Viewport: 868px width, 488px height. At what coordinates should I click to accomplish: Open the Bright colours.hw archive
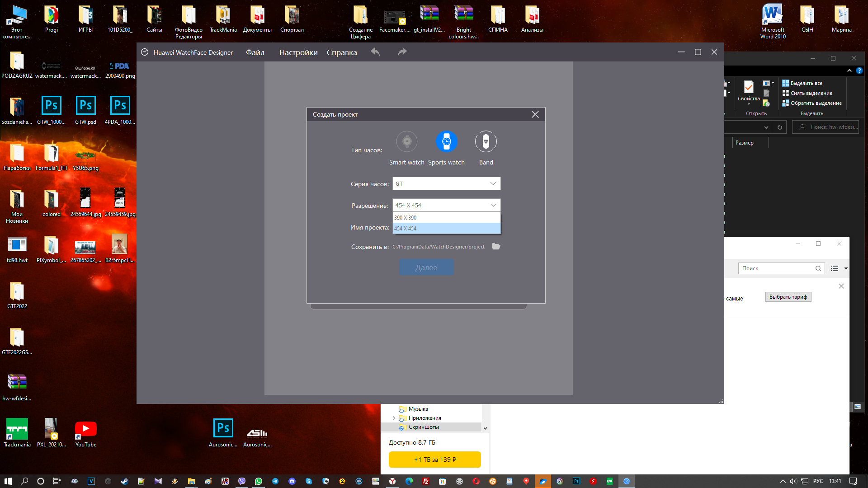pyautogui.click(x=463, y=23)
